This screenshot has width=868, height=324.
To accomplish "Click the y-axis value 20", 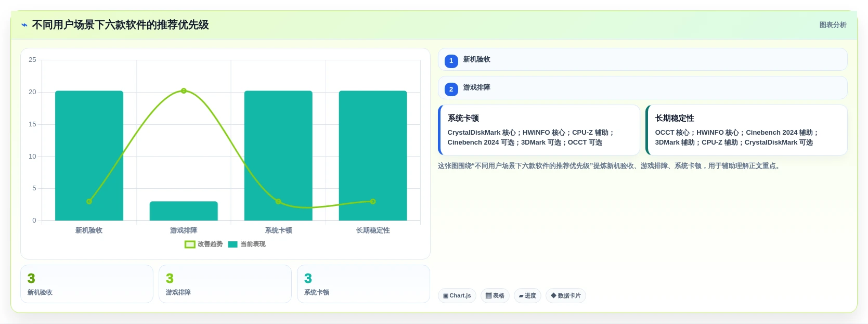I will coord(32,92).
